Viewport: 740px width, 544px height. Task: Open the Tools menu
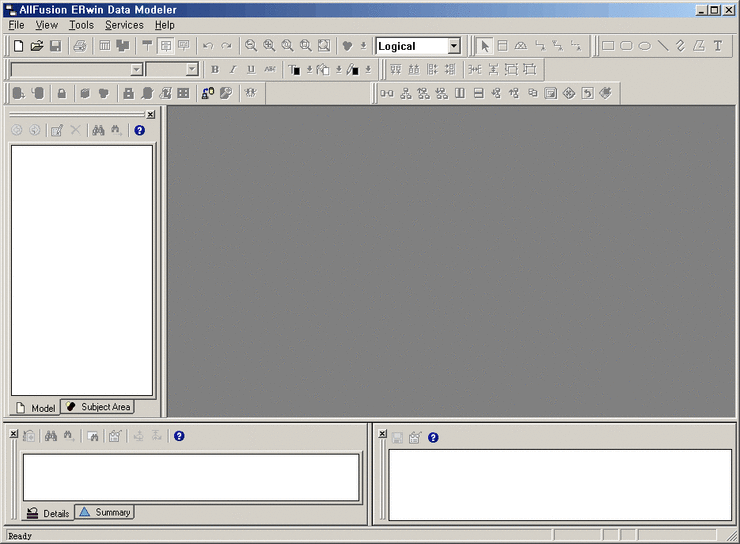(81, 25)
